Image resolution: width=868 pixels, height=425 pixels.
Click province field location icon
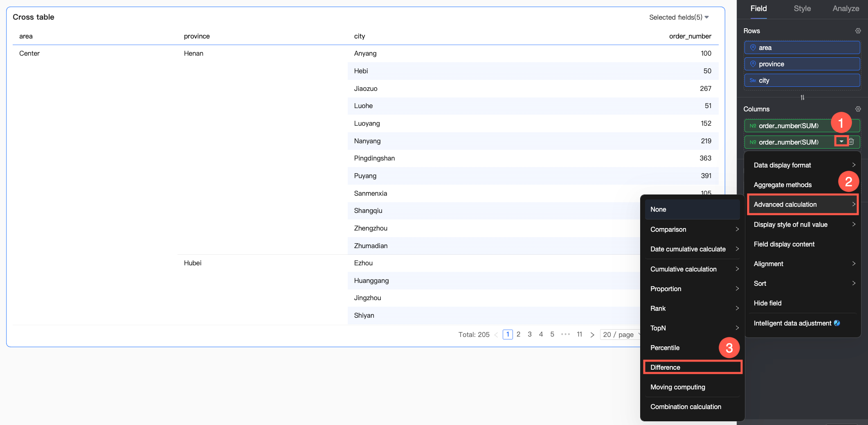point(753,64)
